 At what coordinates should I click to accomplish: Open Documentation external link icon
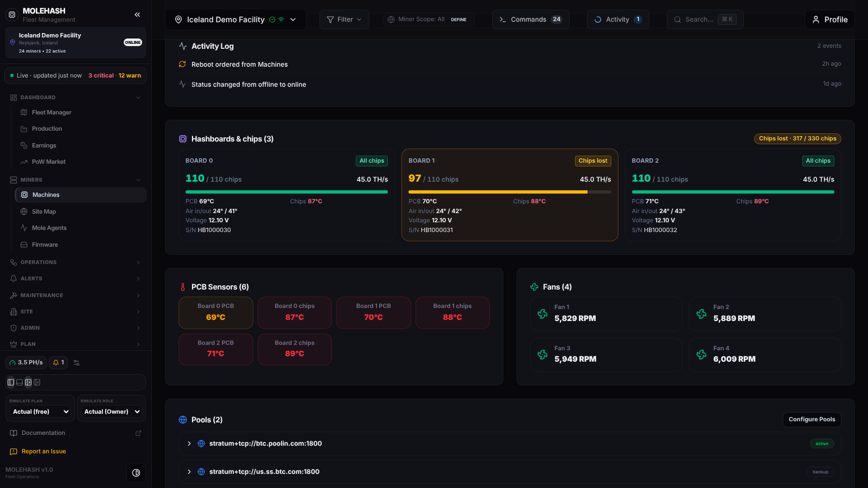(x=138, y=433)
